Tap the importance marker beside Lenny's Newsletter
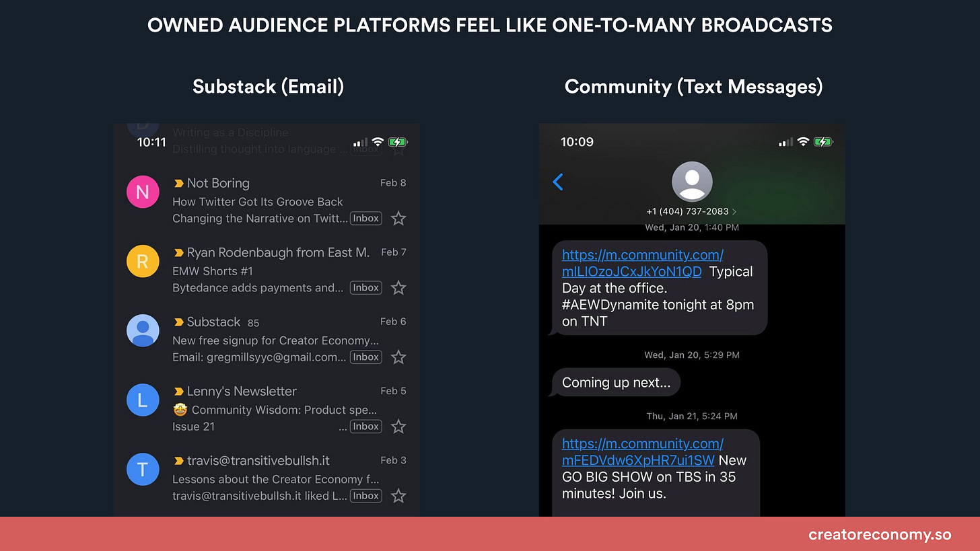Screen dimensions: 980x551 (x=178, y=391)
